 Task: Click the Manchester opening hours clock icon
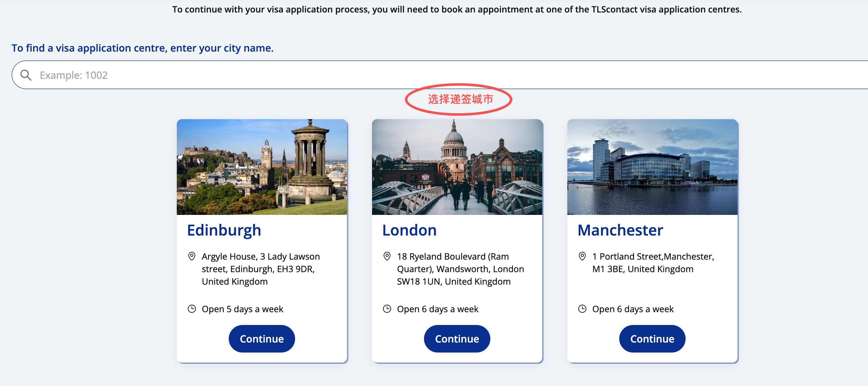582,309
